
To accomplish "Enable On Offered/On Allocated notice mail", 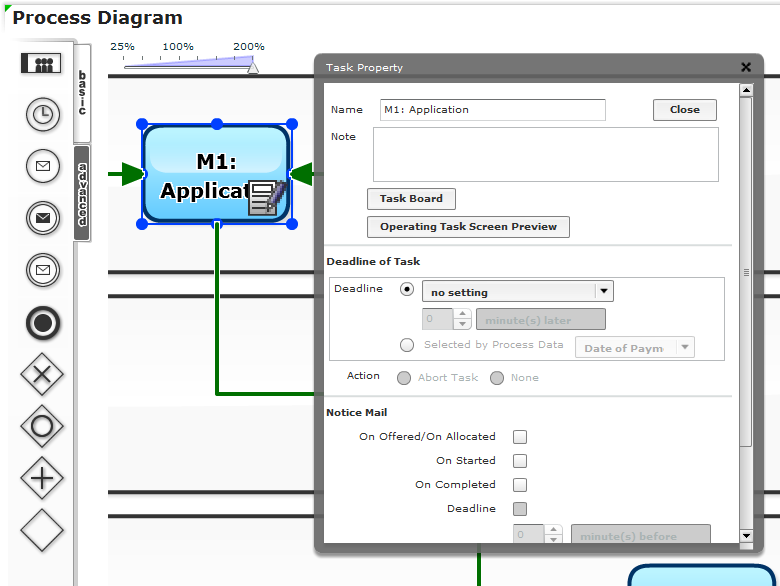I will click(520, 437).
